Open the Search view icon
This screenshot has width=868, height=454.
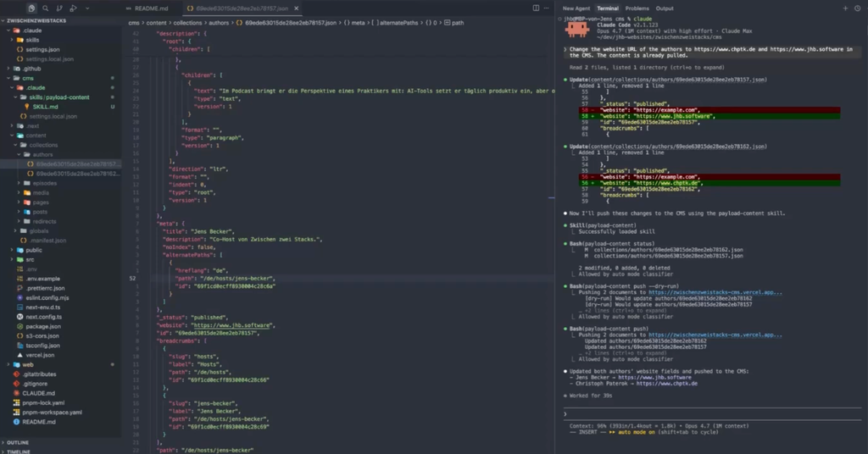tap(46, 8)
